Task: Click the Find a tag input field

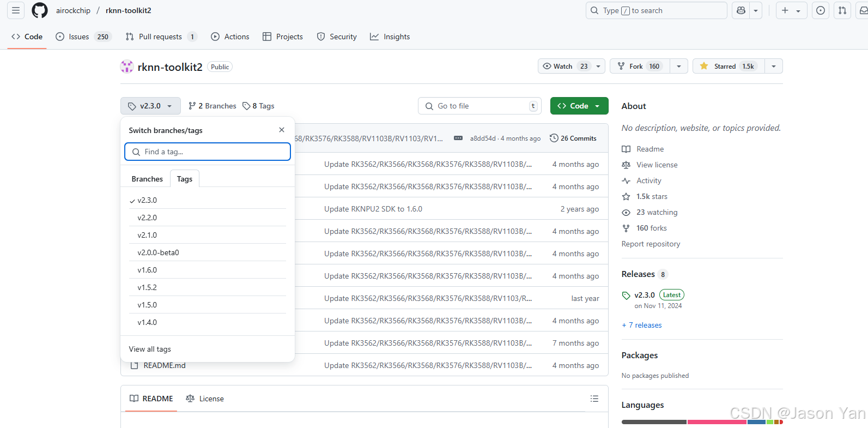Action: 208,152
